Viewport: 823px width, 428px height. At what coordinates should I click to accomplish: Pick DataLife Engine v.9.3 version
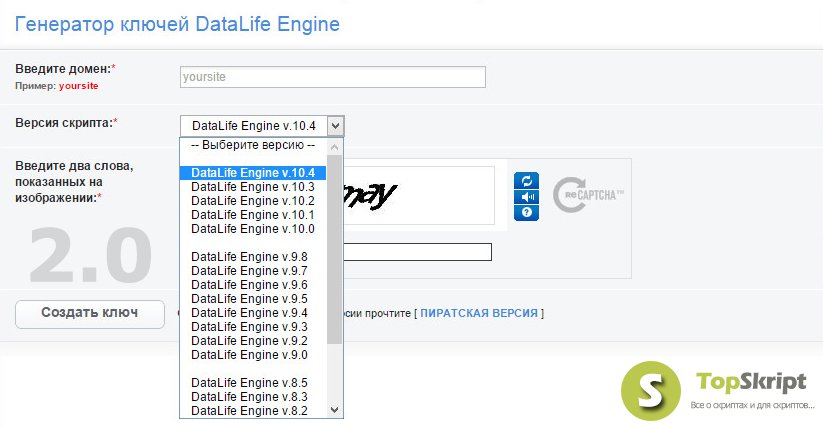pyautogui.click(x=253, y=327)
